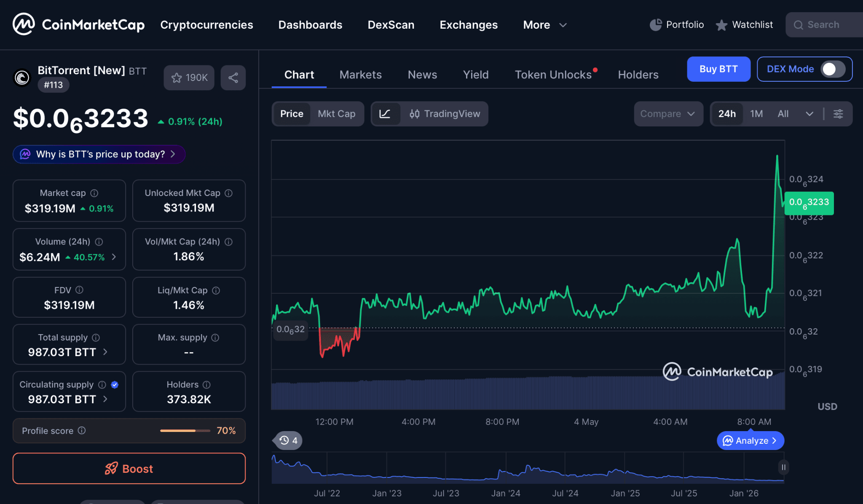Click the search magnifier icon
Image resolution: width=863 pixels, height=504 pixels.
tap(798, 25)
